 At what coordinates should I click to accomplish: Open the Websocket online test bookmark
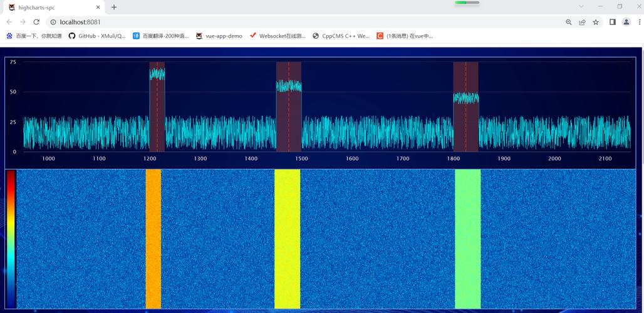tap(278, 36)
